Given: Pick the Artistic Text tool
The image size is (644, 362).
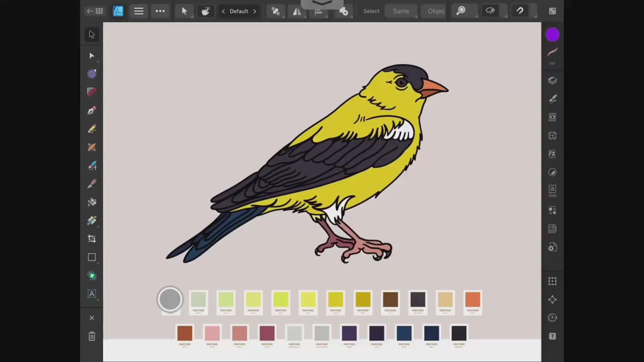Looking at the screenshot, I should tap(92, 294).
